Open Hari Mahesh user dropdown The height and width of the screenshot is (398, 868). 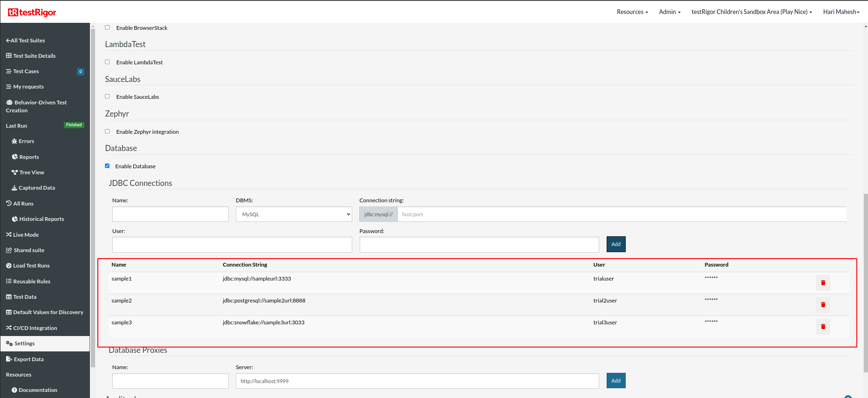841,12
